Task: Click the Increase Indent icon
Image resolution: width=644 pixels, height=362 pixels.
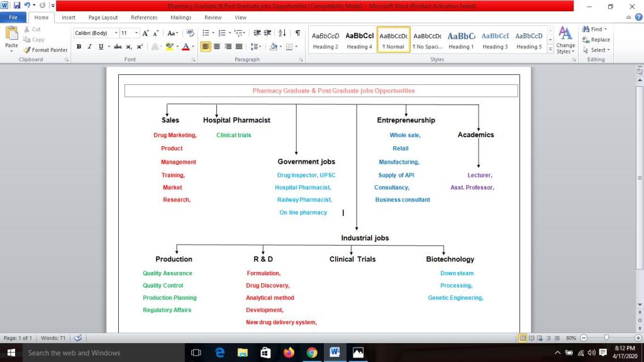Action: pos(268,33)
